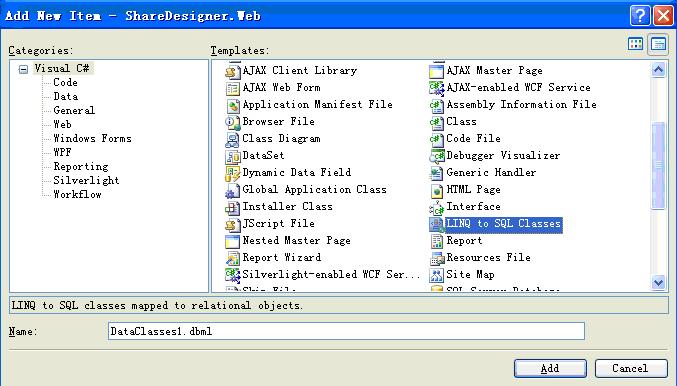The width and height of the screenshot is (677, 386).
Task: Select the "Generic Handler" template label
Action: 491,173
